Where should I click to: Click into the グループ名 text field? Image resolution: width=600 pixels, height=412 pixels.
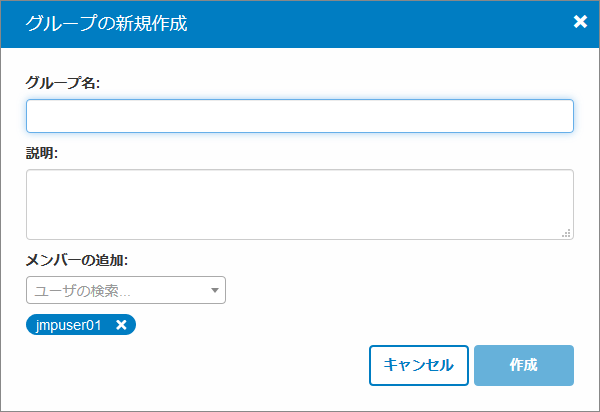tap(299, 116)
